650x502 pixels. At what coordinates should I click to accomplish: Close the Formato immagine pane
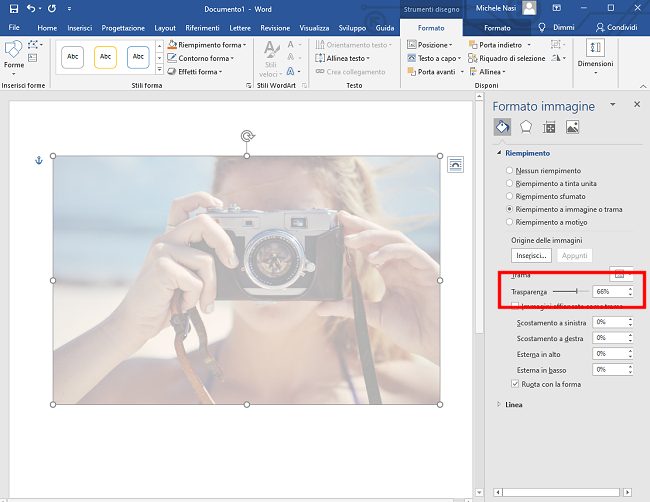[x=637, y=104]
